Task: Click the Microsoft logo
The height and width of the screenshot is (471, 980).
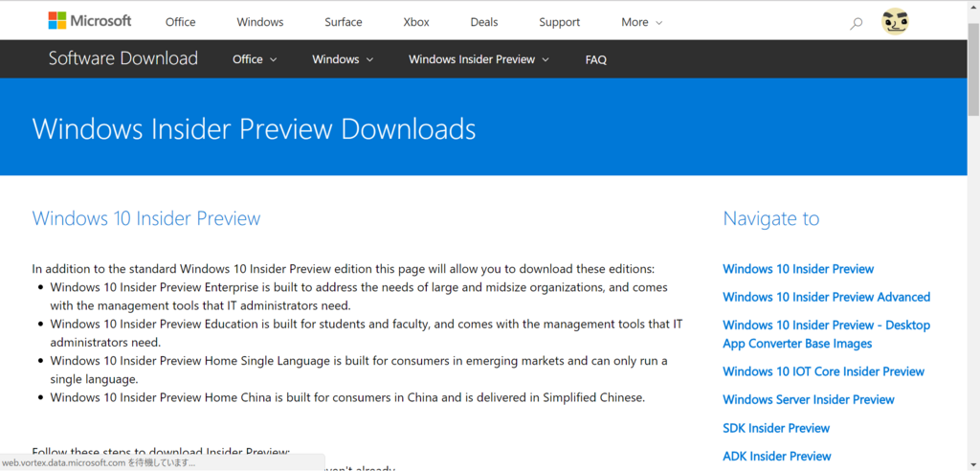Action: pos(90,21)
